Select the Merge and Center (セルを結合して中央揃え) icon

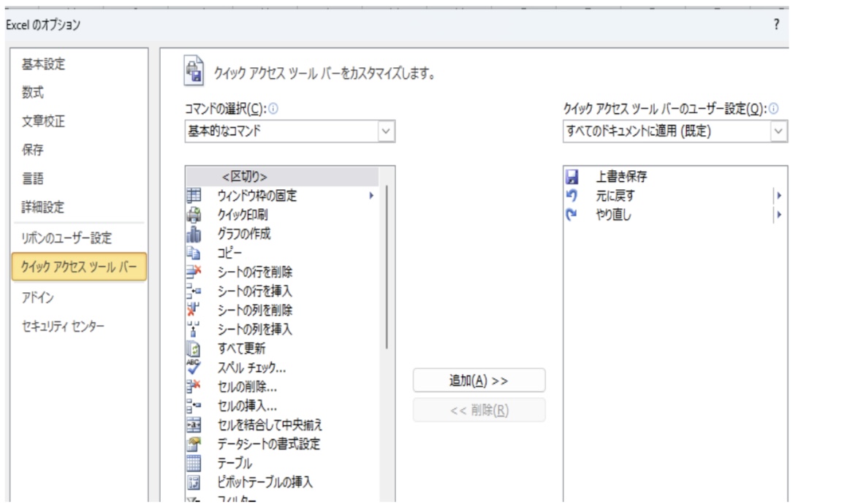coord(194,424)
